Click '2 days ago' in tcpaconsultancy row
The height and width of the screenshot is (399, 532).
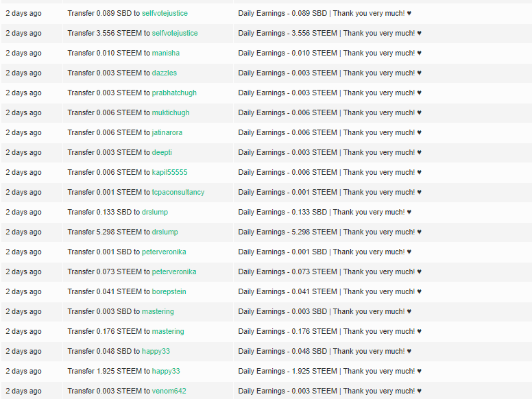click(23, 193)
